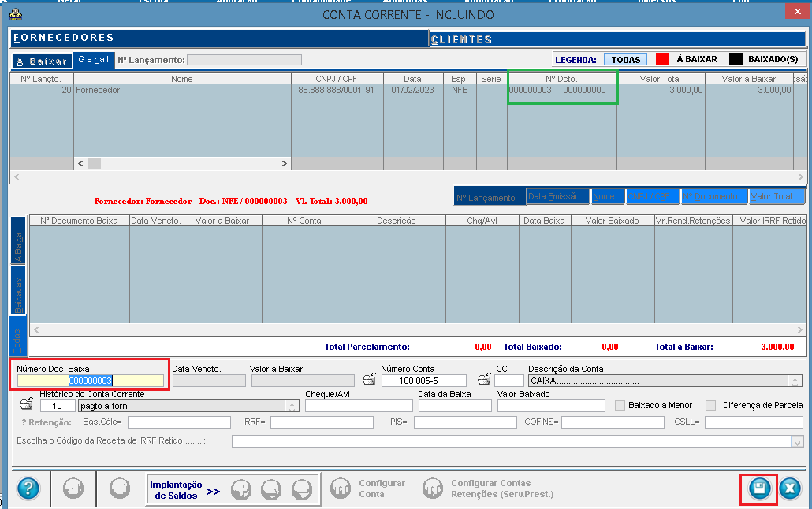
Task: Click black Baixado(s) color swatch
Action: [736, 59]
